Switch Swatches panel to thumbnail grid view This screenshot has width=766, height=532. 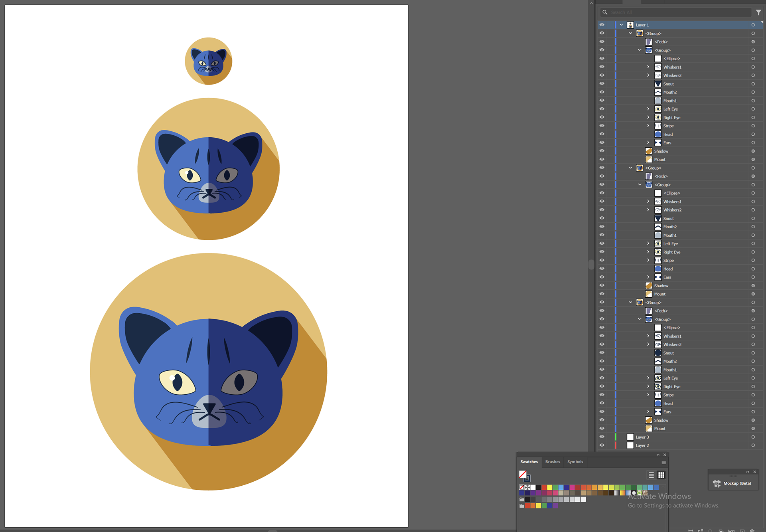tap(661, 475)
